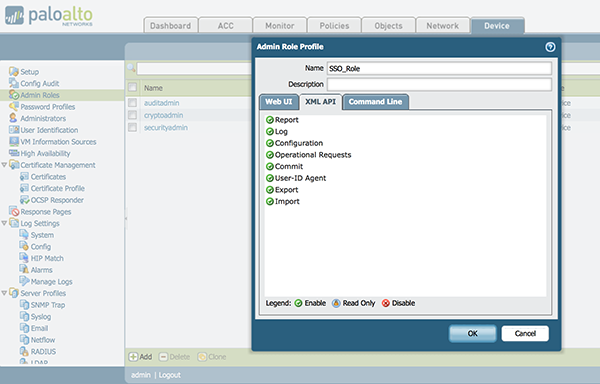Click the Config Audit icon

pos(14,83)
